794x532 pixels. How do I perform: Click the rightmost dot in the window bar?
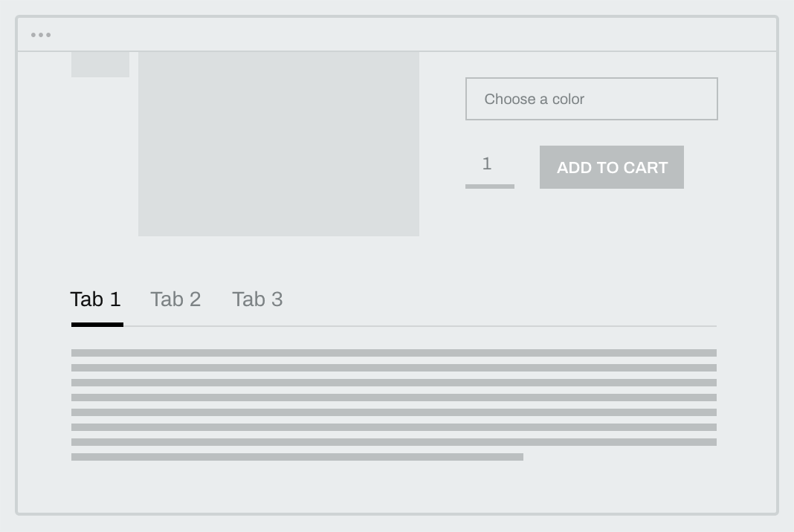(x=49, y=33)
